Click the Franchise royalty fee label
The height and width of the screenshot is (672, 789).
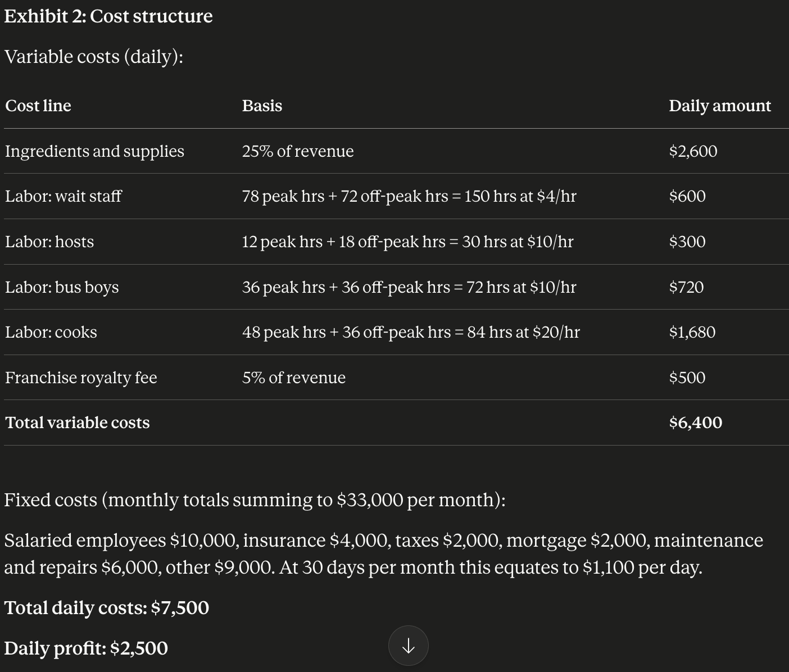[81, 378]
